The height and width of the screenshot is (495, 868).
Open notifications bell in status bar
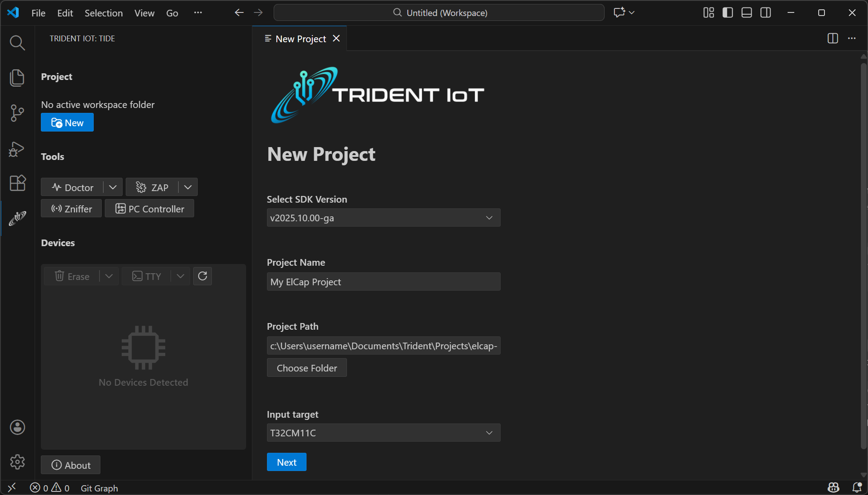click(857, 487)
